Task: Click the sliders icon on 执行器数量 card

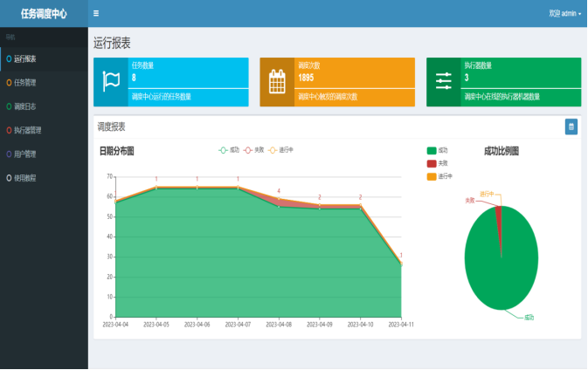Action: (444, 82)
